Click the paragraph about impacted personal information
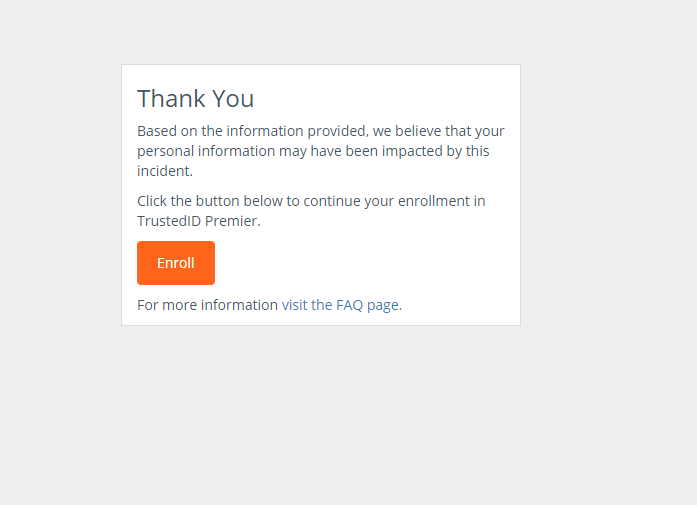 [320, 151]
